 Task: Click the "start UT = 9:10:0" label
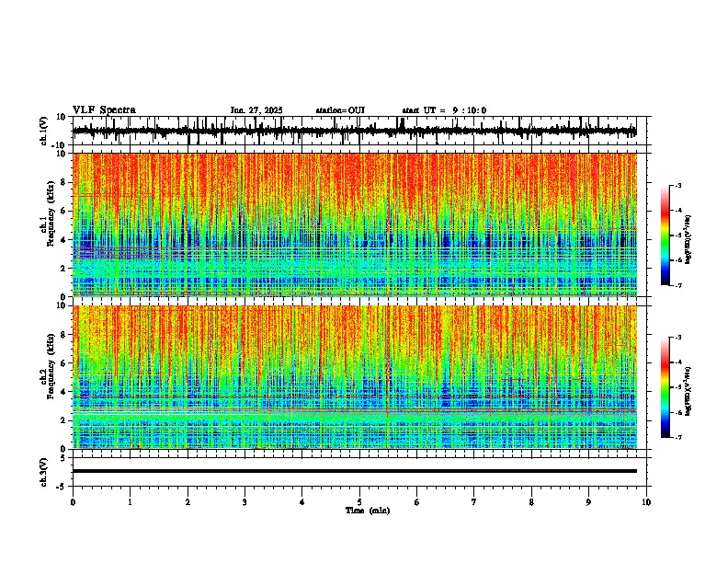pos(444,110)
